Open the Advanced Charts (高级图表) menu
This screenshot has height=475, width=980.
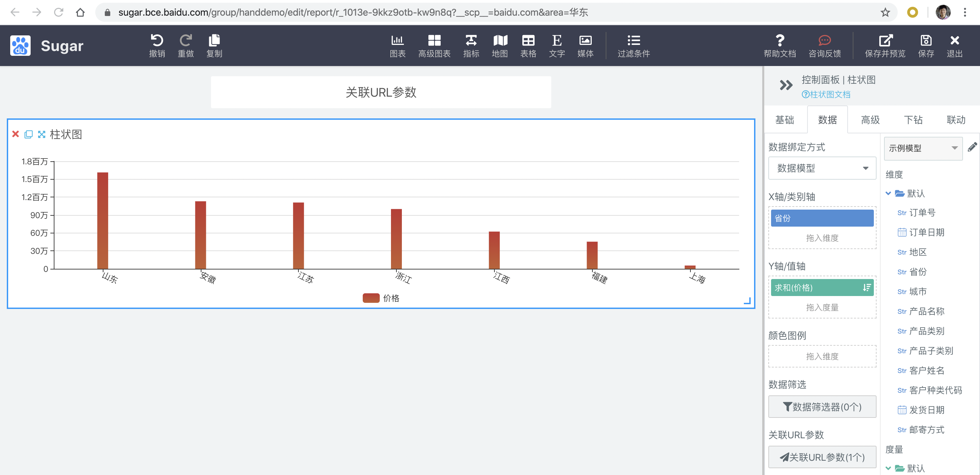coord(434,46)
